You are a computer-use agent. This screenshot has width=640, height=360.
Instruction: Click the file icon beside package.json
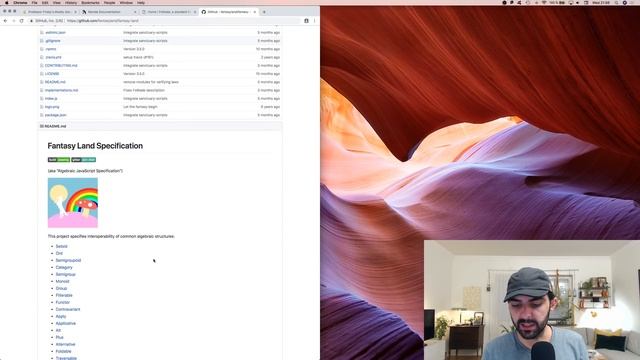(x=42, y=115)
